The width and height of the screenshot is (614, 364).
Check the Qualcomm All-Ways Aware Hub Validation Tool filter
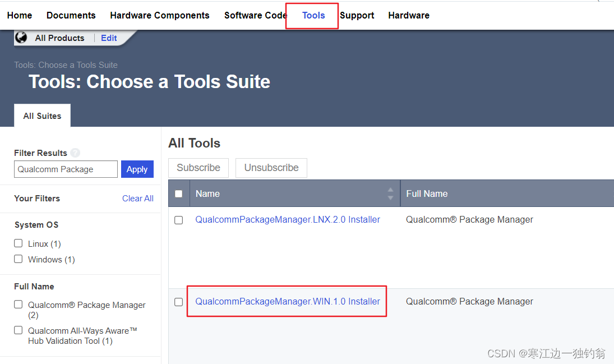click(19, 330)
